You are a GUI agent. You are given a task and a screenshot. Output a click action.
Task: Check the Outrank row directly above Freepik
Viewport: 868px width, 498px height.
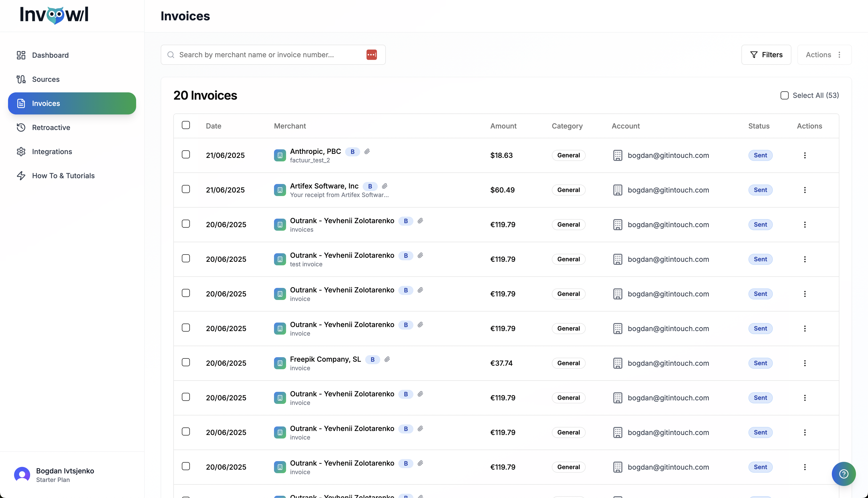tap(186, 328)
